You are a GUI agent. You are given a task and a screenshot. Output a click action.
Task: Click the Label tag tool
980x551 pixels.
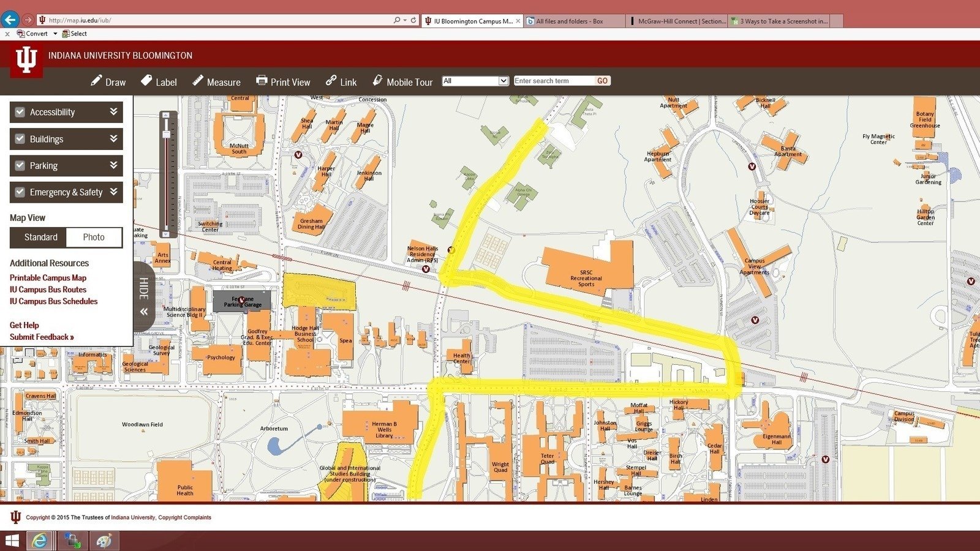pyautogui.click(x=159, y=81)
